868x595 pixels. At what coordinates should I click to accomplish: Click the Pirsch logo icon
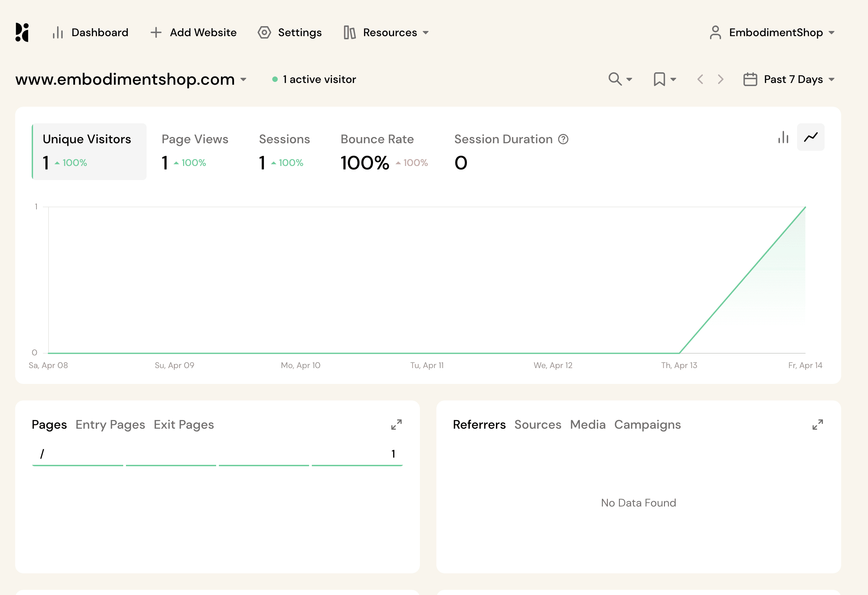tap(22, 32)
